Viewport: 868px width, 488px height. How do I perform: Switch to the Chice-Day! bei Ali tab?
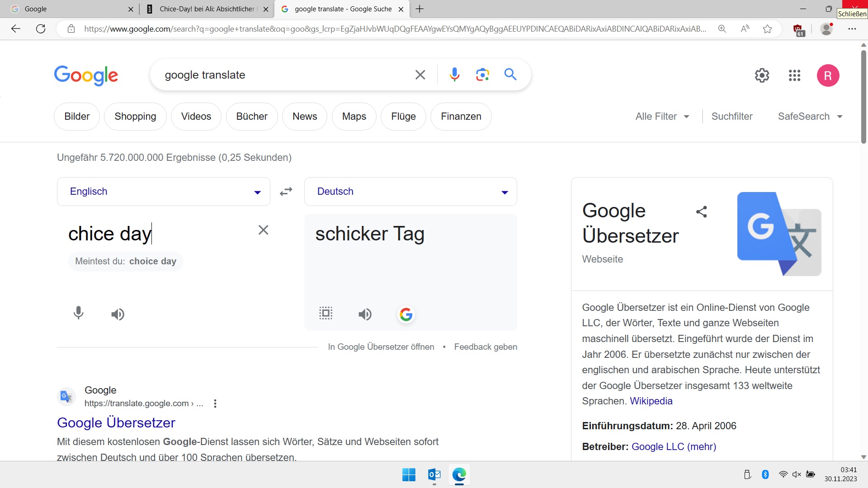coord(208,9)
